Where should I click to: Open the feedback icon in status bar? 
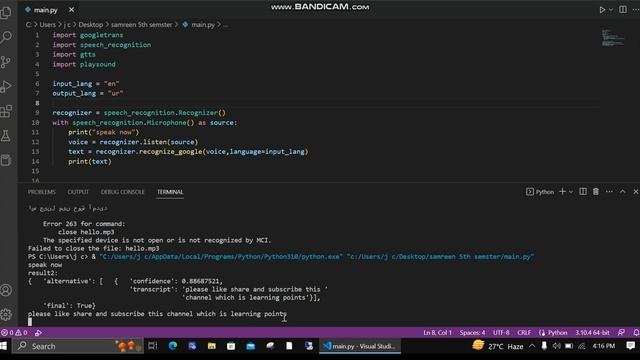[x=621, y=333]
